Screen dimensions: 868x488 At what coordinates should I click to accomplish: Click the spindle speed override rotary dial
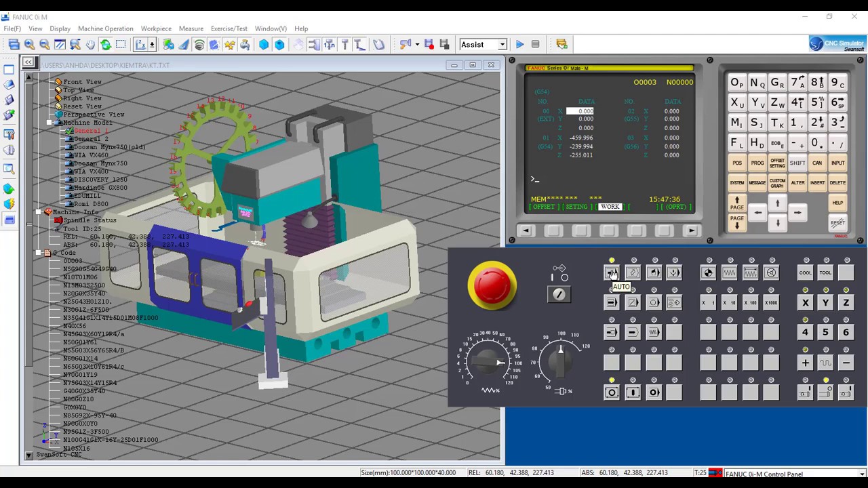click(560, 361)
